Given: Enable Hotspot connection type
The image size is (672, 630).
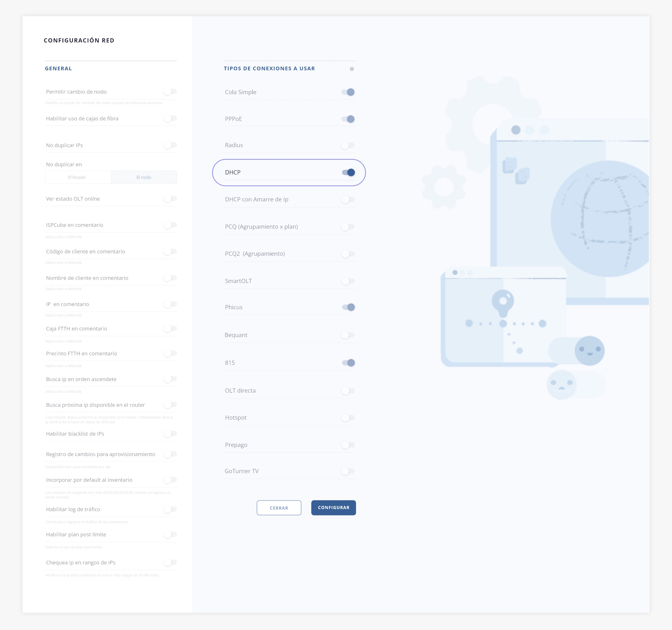Looking at the screenshot, I should pos(348,418).
